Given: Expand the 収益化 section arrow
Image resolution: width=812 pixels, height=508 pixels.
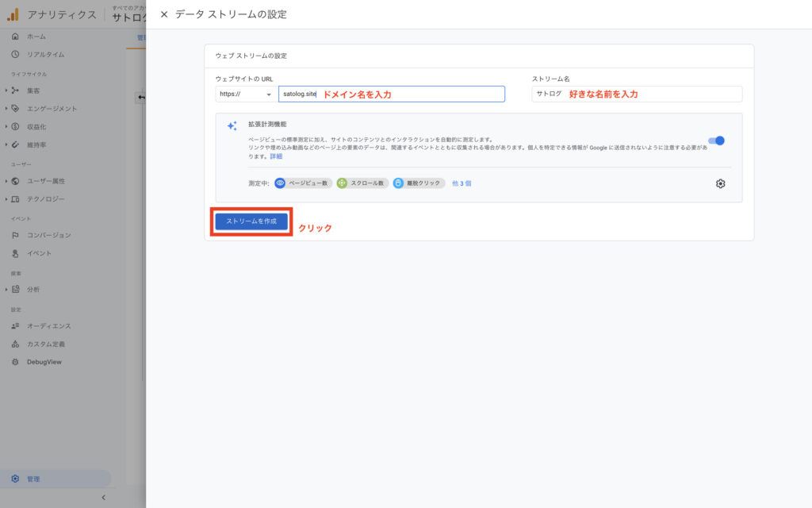Looking at the screenshot, I should click(6, 126).
